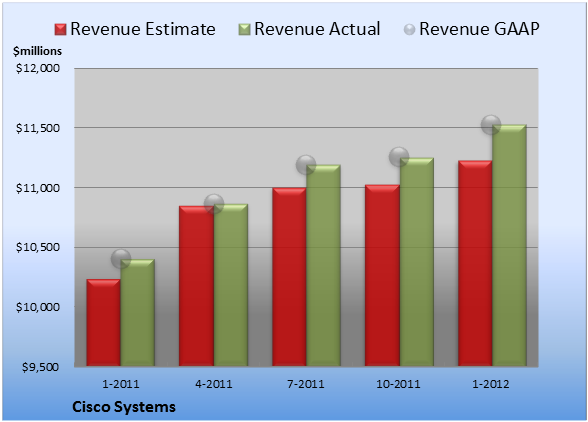Click the GAAP sphere marker for 10-2011

click(x=399, y=157)
